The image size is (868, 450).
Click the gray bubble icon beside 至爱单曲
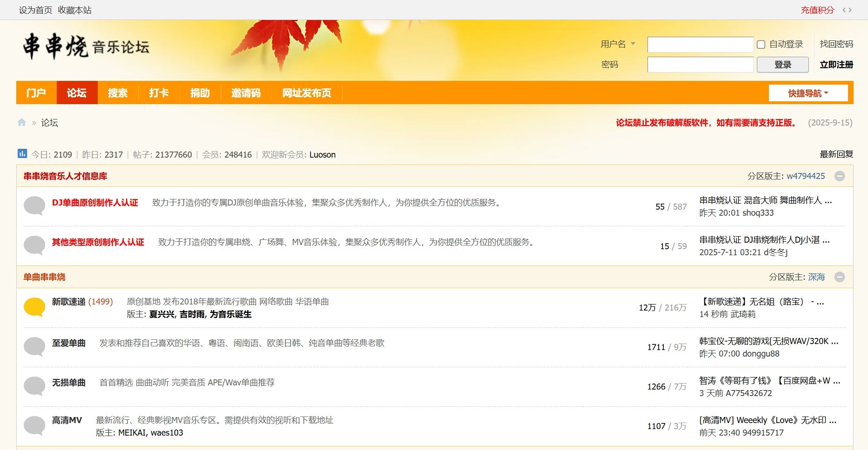click(34, 346)
